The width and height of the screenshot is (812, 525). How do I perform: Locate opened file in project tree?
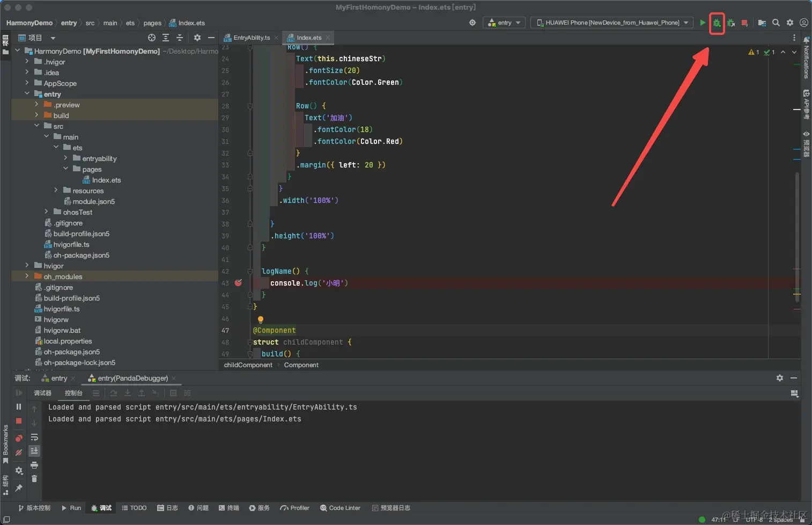[152, 38]
